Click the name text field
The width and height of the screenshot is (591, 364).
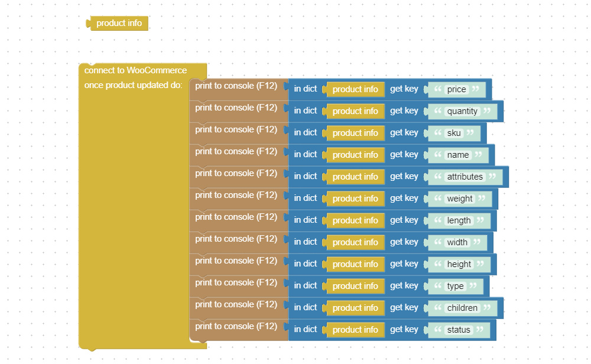[458, 155]
